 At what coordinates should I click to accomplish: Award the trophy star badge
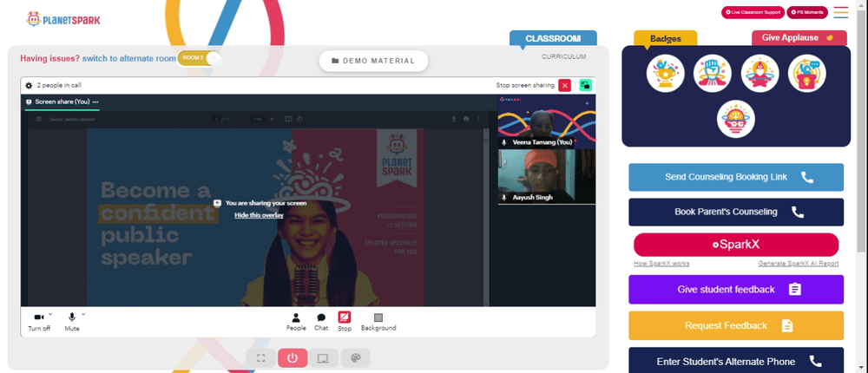click(x=666, y=74)
